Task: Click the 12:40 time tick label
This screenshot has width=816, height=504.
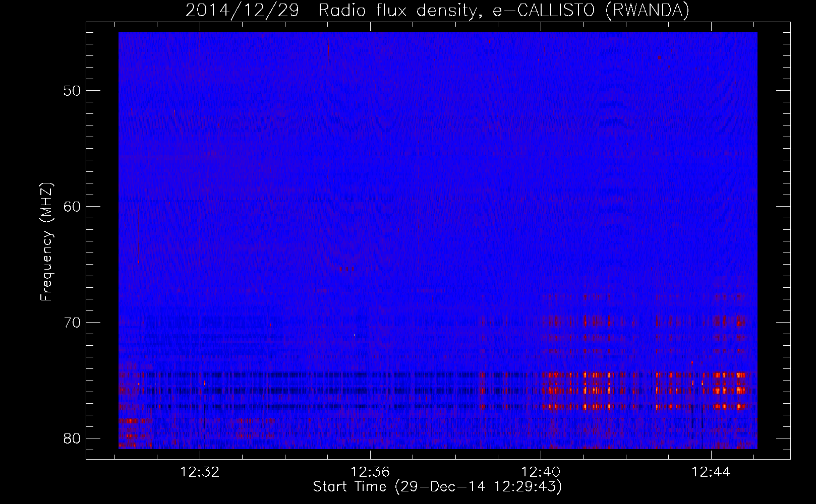Action: 541,472
